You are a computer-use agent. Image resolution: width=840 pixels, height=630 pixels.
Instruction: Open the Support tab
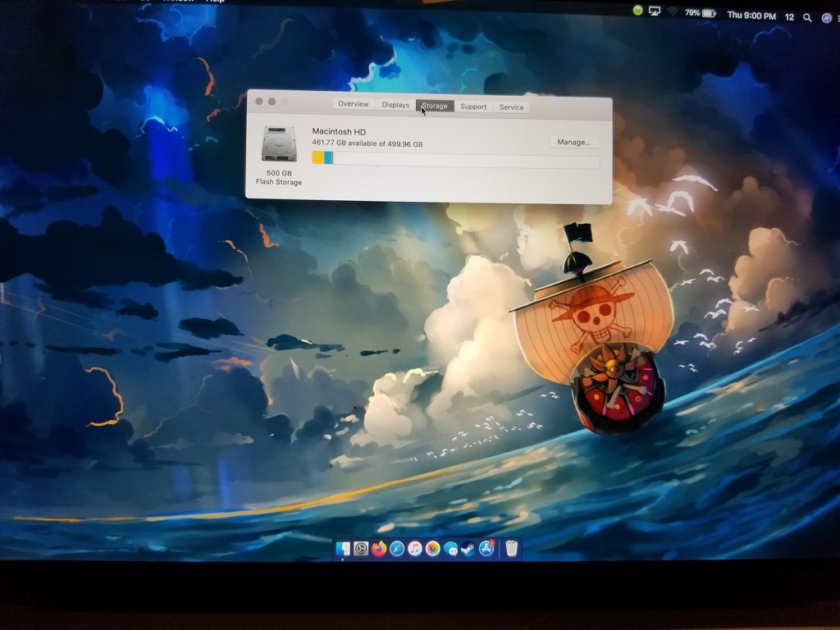pyautogui.click(x=473, y=107)
